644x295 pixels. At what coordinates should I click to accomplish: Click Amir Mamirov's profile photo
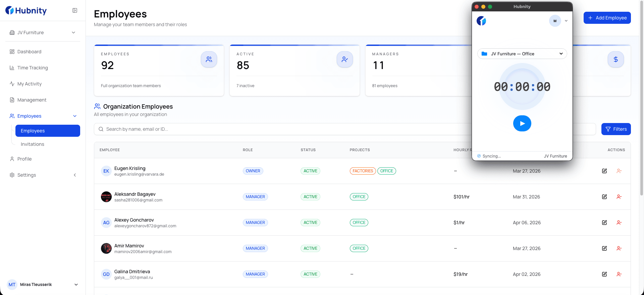(x=106, y=248)
